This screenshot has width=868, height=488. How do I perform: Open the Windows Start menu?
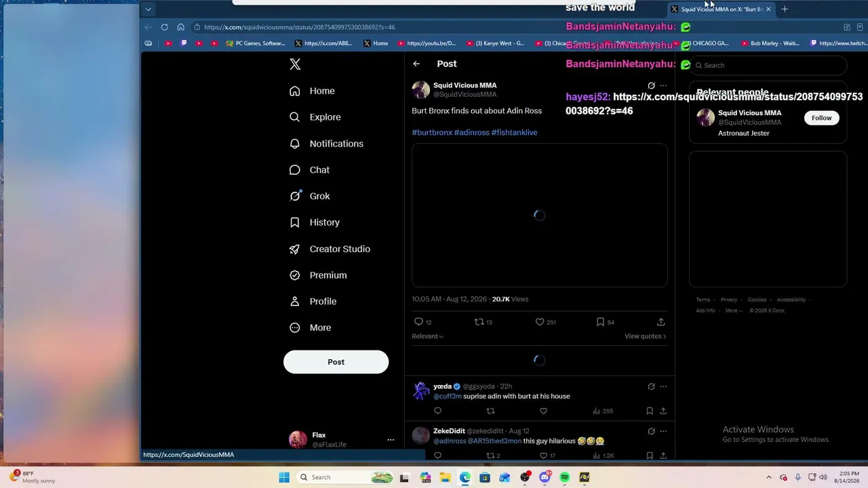coord(284,477)
